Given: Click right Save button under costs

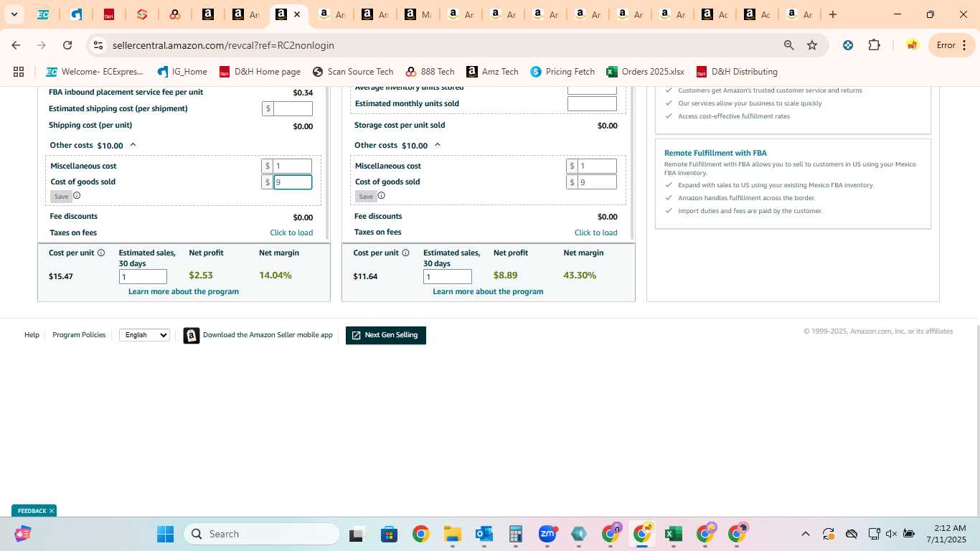Looking at the screenshot, I should (x=366, y=197).
